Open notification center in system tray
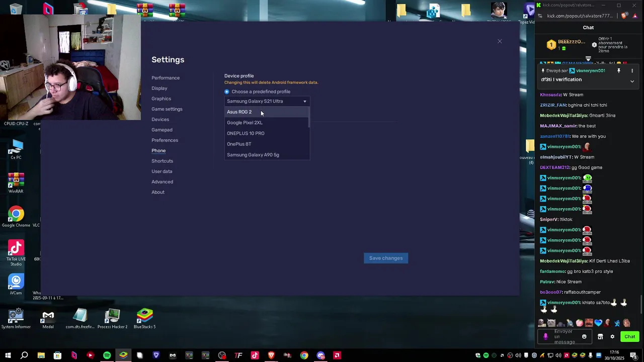The height and width of the screenshot is (362, 644). (x=633, y=355)
